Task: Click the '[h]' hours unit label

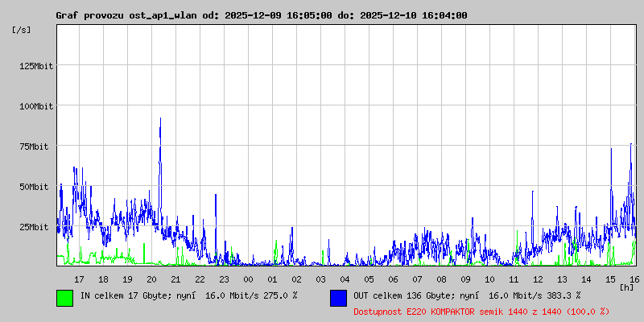Action: [x=627, y=287]
